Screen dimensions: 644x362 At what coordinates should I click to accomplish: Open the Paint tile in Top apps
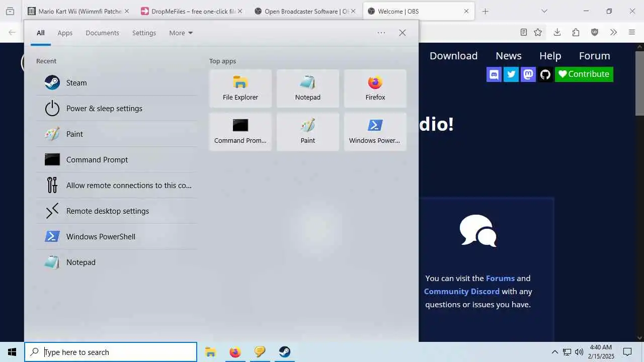click(x=308, y=132)
